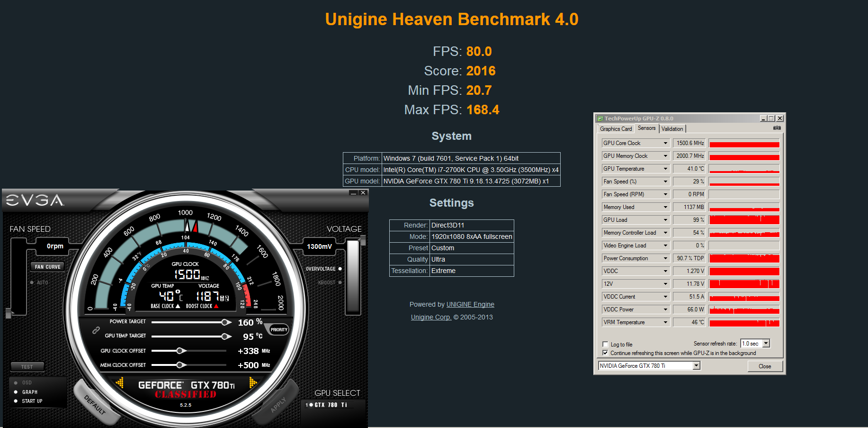Open the Sensor refresh rate dropdown

pyautogui.click(x=766, y=344)
